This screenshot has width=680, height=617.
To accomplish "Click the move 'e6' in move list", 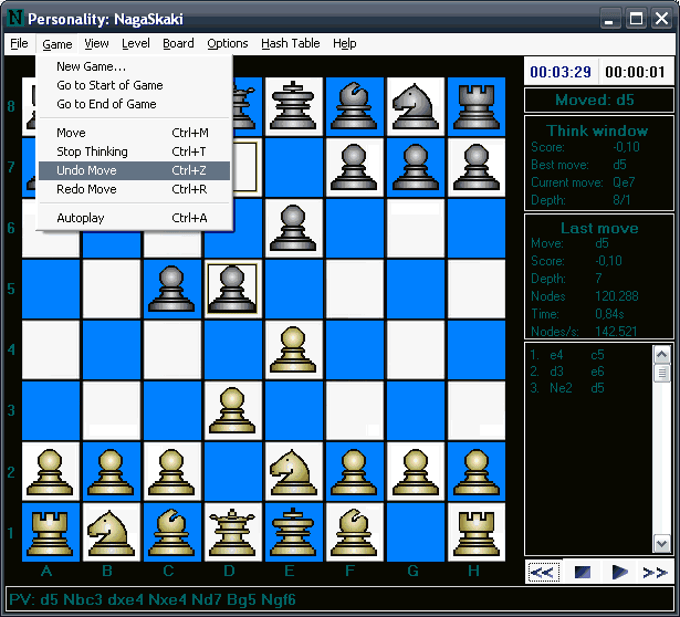I will pyautogui.click(x=597, y=372).
